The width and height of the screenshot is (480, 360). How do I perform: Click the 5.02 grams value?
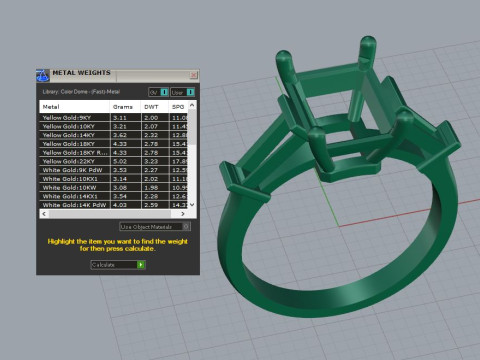(x=119, y=161)
